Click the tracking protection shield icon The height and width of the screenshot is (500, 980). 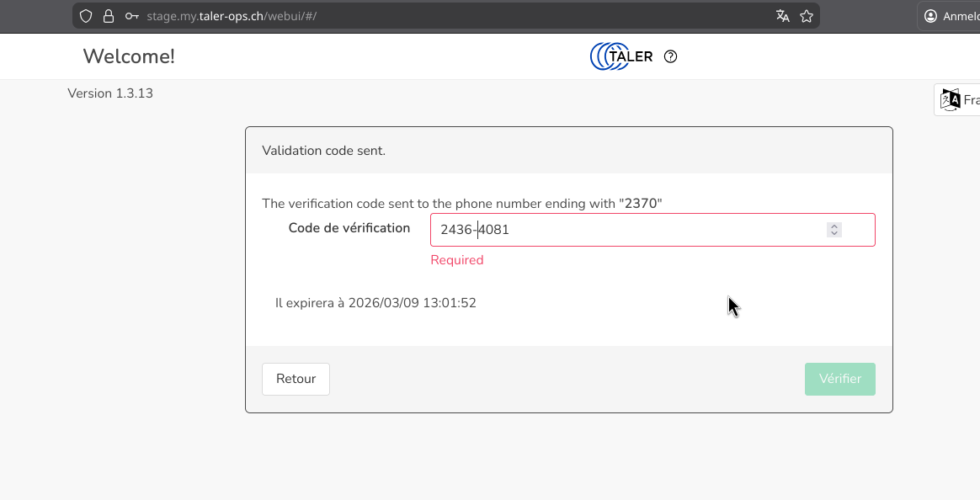click(86, 16)
